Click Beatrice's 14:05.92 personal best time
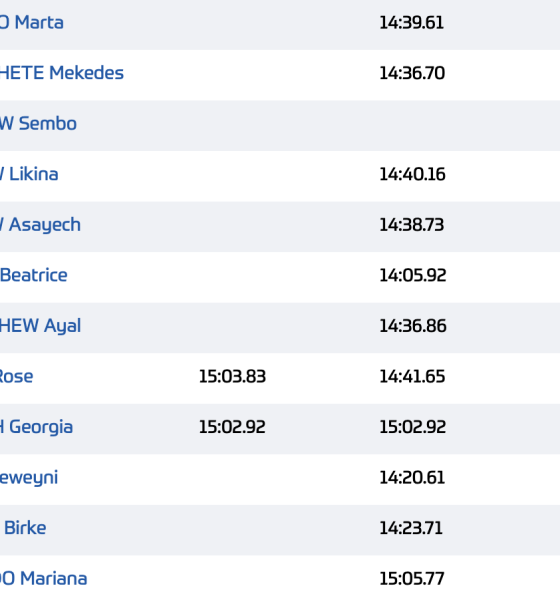The image size is (560, 600). 413,276
